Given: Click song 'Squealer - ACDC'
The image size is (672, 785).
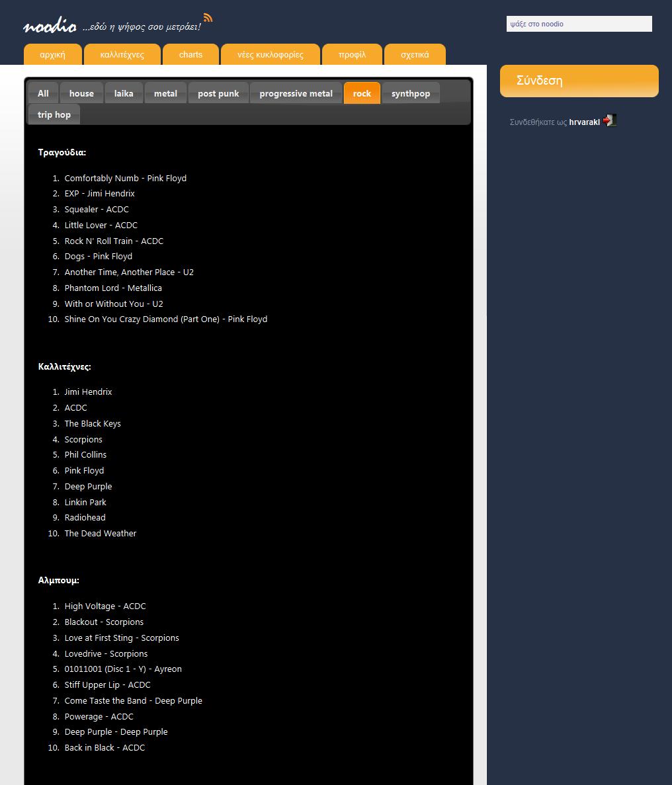Looking at the screenshot, I should pos(97,209).
